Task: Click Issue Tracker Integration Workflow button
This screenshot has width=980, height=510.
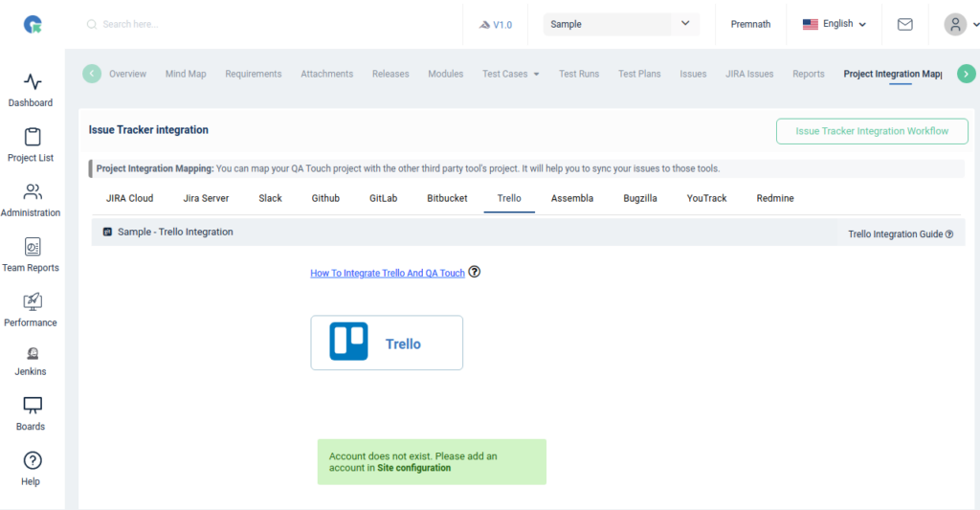Action: pyautogui.click(x=872, y=131)
